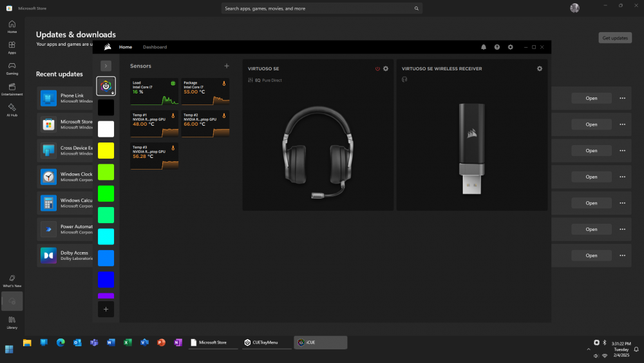
Task: Show hidden system tray icons
Action: 589,349
